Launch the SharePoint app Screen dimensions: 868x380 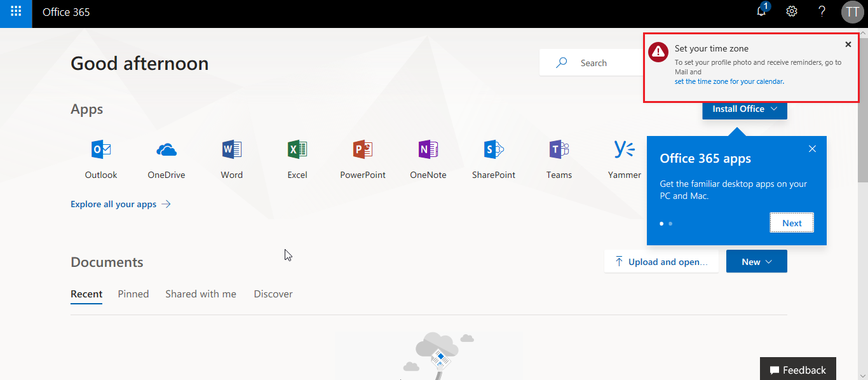click(494, 159)
